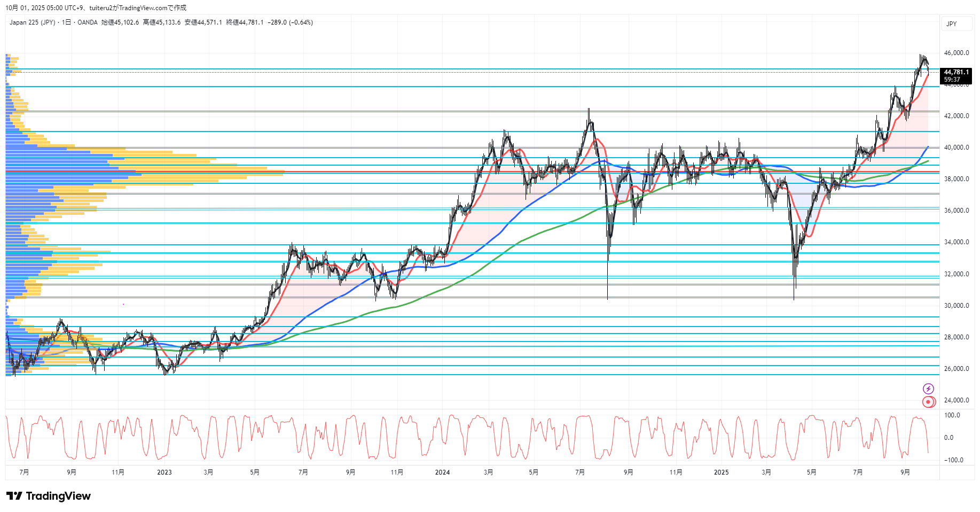980x512 pixels.
Task: Click the 0.0 oscillator scale label
Action: pos(948,438)
